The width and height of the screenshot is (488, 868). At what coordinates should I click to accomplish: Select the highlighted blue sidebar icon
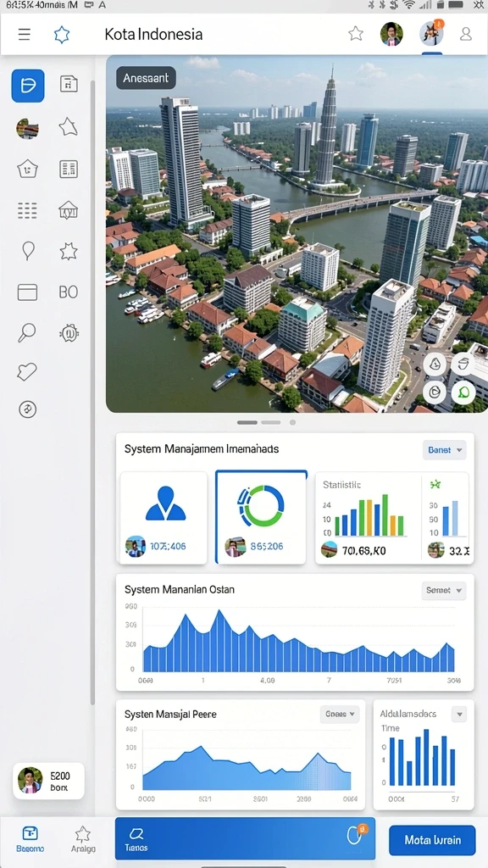(x=28, y=86)
